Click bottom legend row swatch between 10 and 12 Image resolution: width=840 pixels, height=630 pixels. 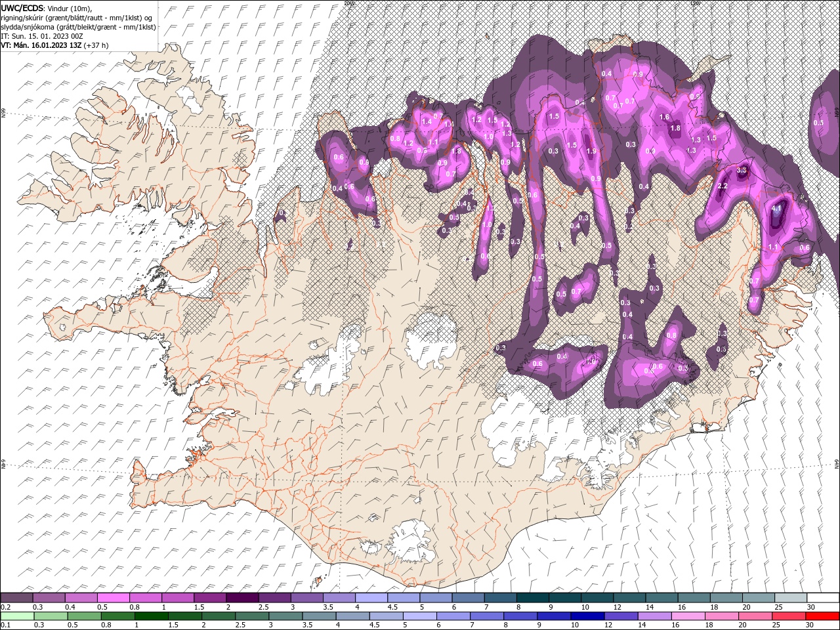[587, 616]
